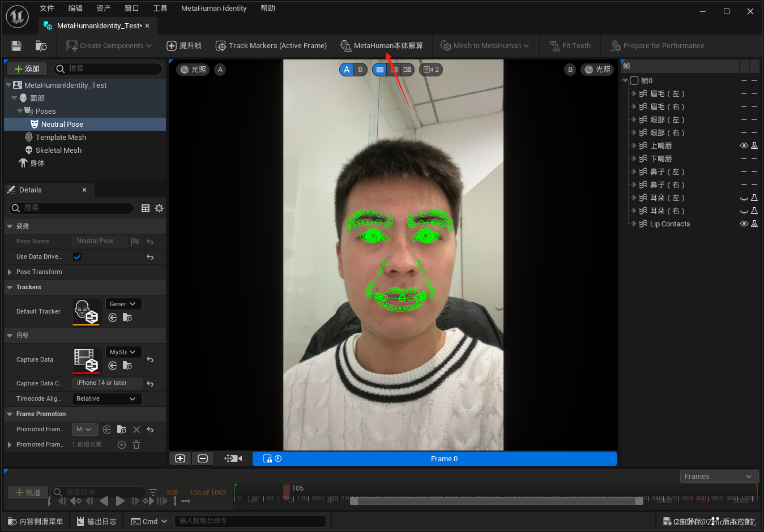This screenshot has width=764, height=532.
Task: Switch to view A in viewport toggle
Action: 347,70
